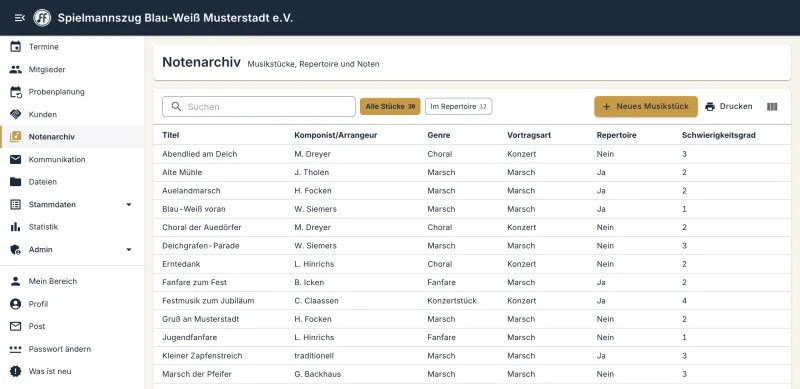This screenshot has width=800, height=389.
Task: Open Kunden menu entry
Action: (72, 114)
